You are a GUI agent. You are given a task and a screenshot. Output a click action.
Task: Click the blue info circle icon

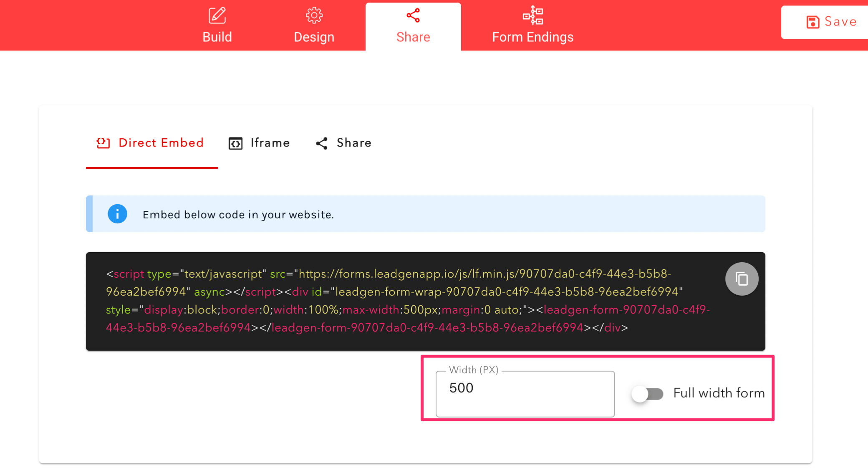(117, 214)
